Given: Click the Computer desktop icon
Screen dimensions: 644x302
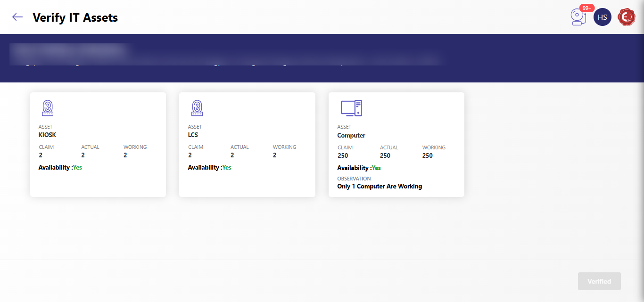Looking at the screenshot, I should click(351, 108).
